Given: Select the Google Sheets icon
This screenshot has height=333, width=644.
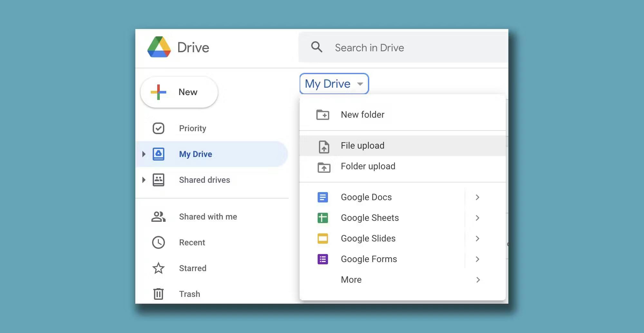Looking at the screenshot, I should (323, 218).
